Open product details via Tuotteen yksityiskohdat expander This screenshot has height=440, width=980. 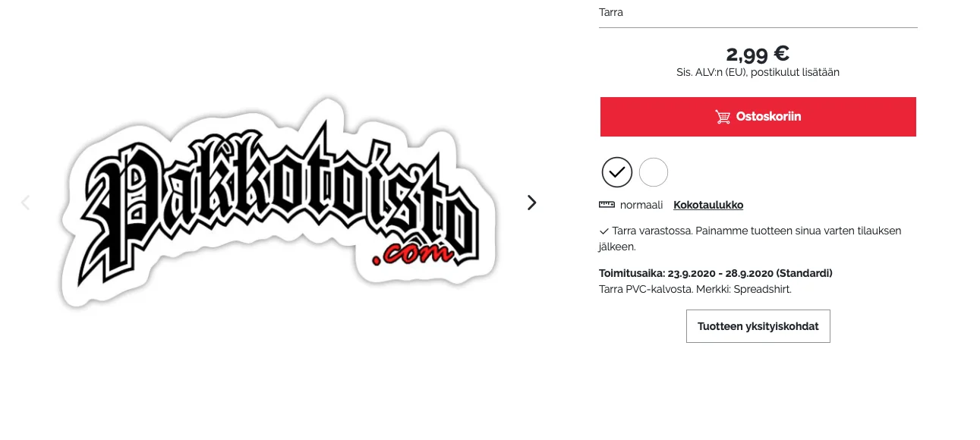758,326
